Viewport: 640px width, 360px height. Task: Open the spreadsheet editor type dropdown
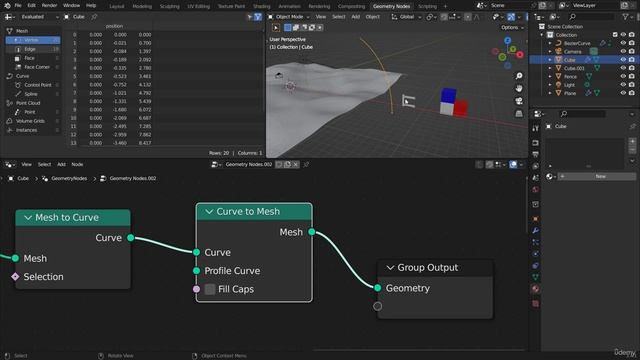[9, 17]
